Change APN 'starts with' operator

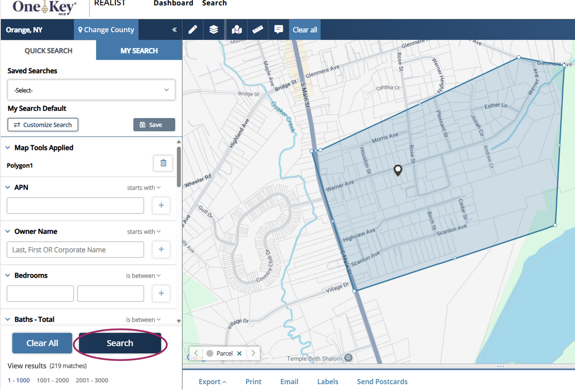click(144, 188)
